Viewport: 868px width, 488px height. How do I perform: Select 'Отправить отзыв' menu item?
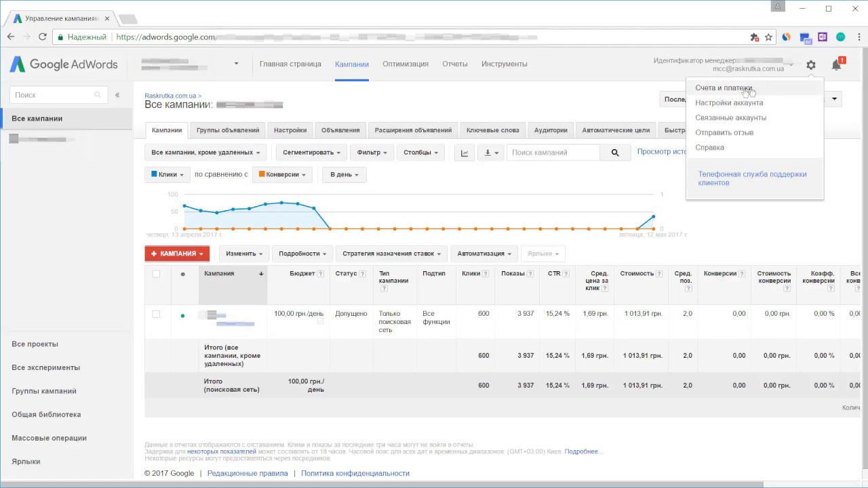pyautogui.click(x=724, y=133)
